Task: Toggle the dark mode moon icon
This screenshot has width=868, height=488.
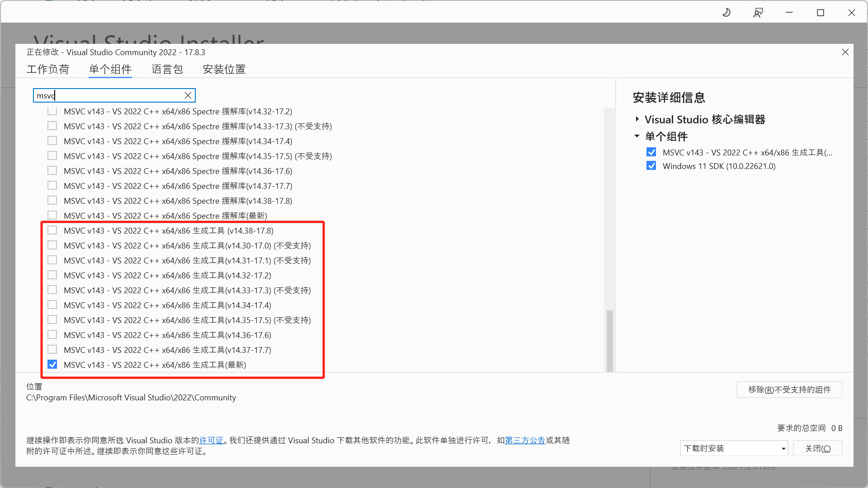Action: (x=726, y=13)
